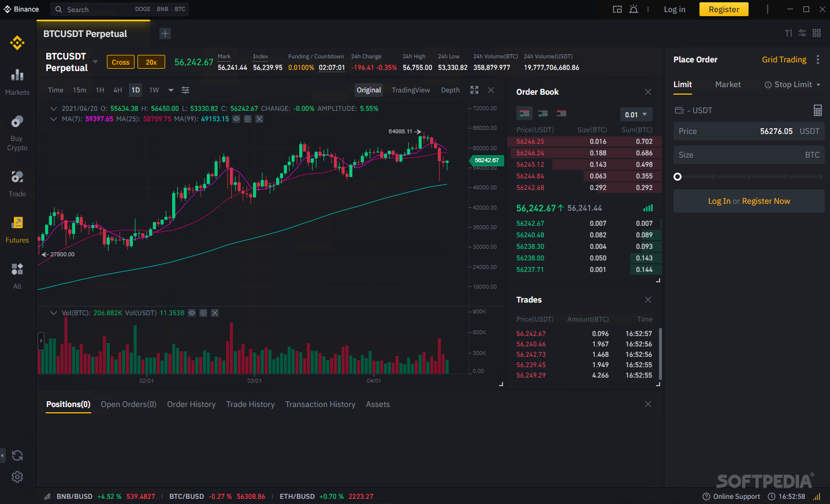Open settings gear in the sidebar
Viewport: 830px width, 504px height.
pyautogui.click(x=17, y=477)
